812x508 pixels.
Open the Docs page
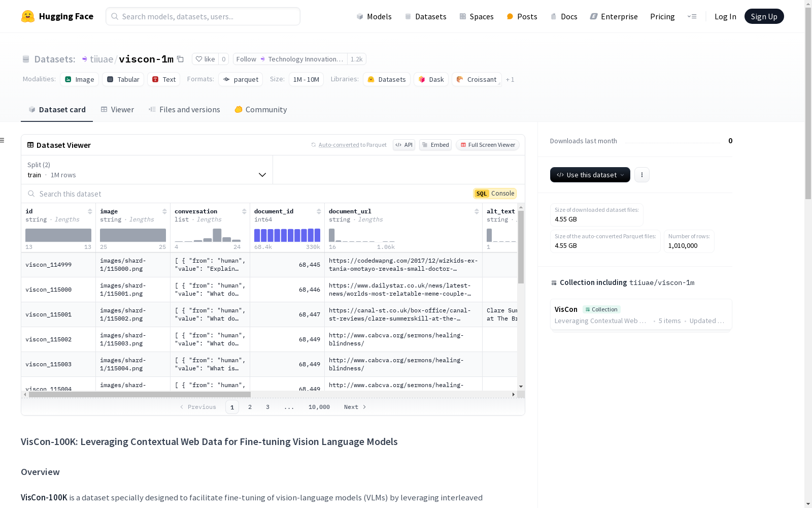[564, 16]
